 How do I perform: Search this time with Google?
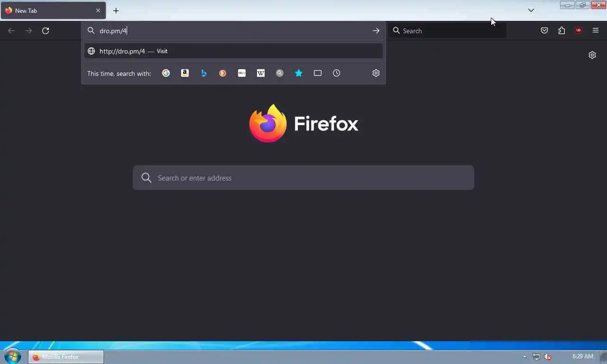point(166,73)
